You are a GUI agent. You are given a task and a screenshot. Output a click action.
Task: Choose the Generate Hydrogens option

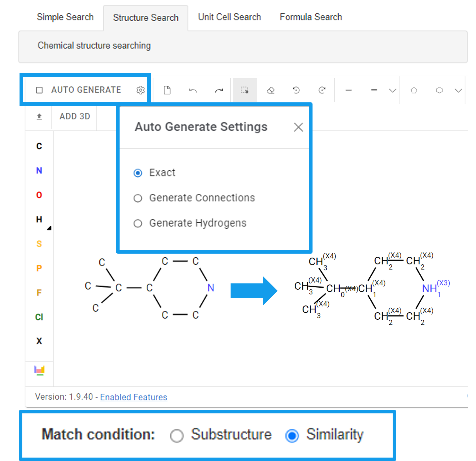point(138,223)
